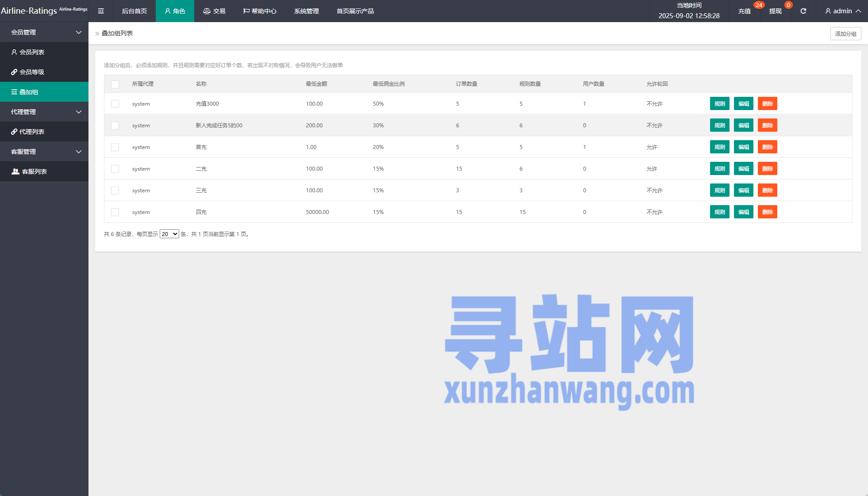
Task: Click 添加分组 button
Action: pyautogui.click(x=846, y=34)
